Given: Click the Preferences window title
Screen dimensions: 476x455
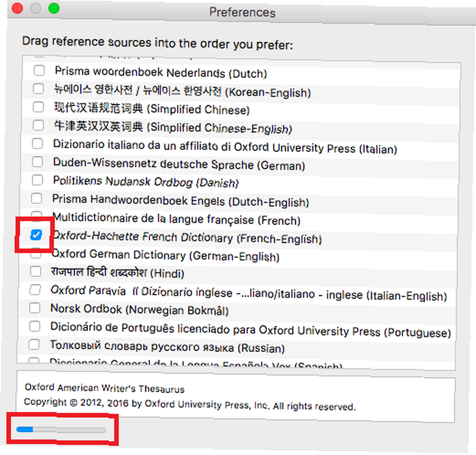Looking at the screenshot, I should click(x=242, y=12).
